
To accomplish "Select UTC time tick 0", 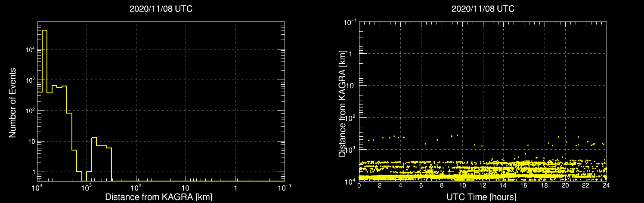I will [359, 186].
